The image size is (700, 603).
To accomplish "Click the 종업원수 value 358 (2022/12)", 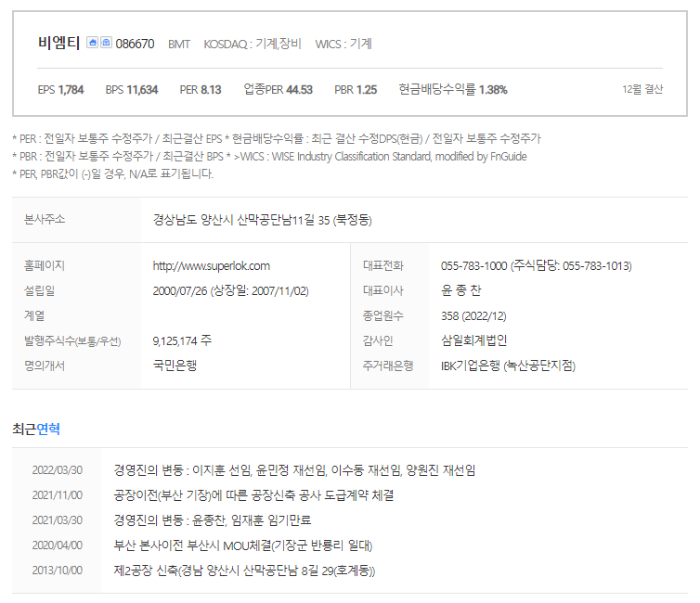I will tap(473, 316).
